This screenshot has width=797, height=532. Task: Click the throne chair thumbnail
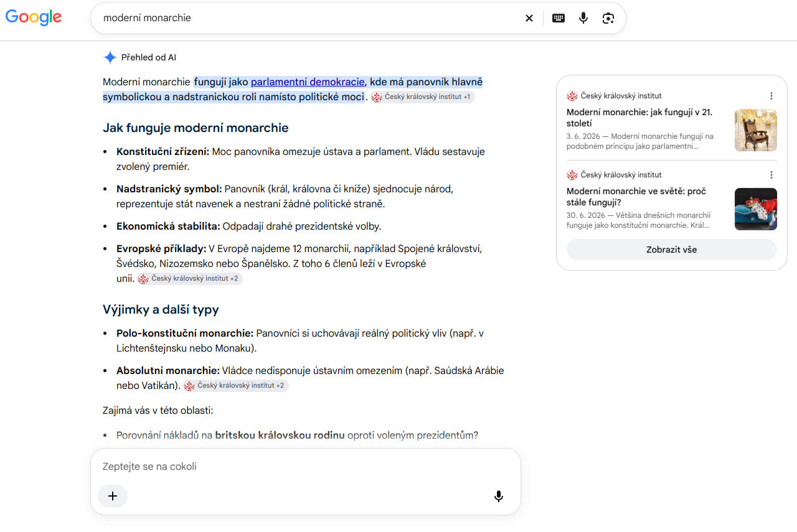(x=756, y=130)
